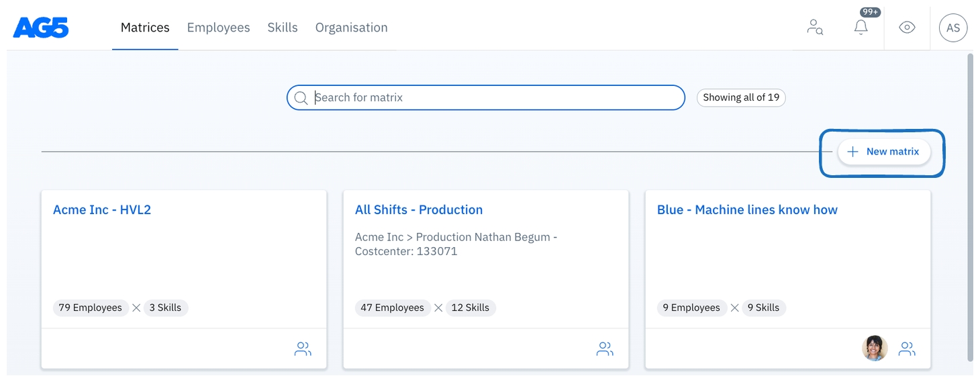Click the user photo on Blue - Machine lines card
This screenshot has width=980, height=382.
pos(875,348)
